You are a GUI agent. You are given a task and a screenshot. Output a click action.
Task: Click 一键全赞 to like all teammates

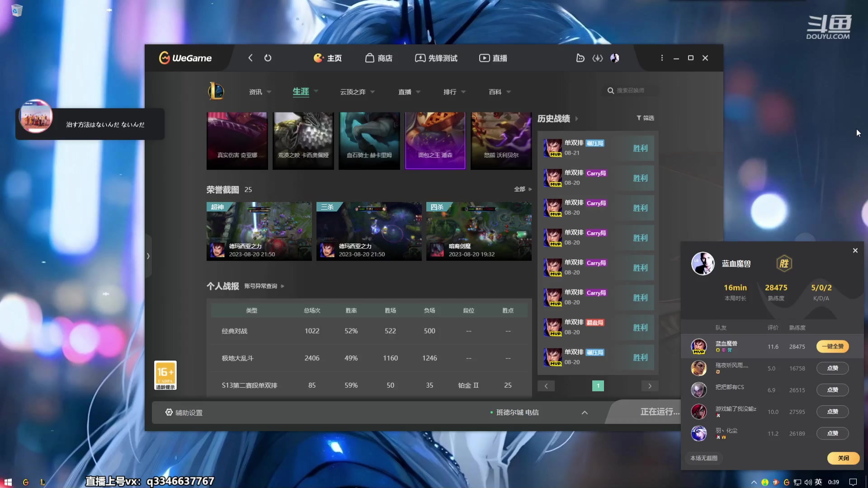point(833,347)
